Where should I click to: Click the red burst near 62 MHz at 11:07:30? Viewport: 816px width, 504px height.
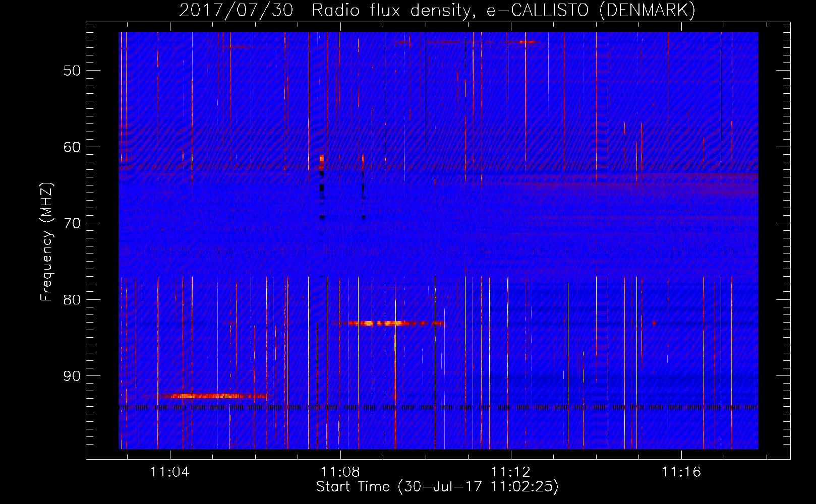321,162
